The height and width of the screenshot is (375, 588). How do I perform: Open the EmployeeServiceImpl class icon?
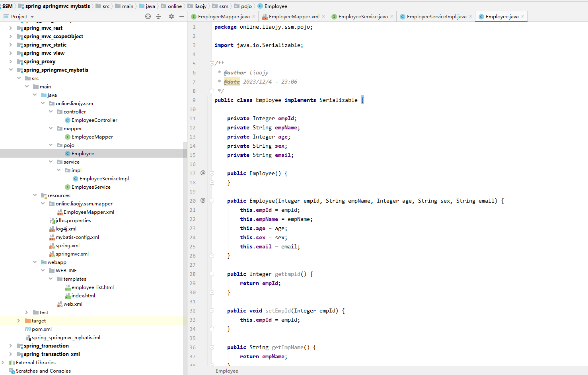click(76, 179)
